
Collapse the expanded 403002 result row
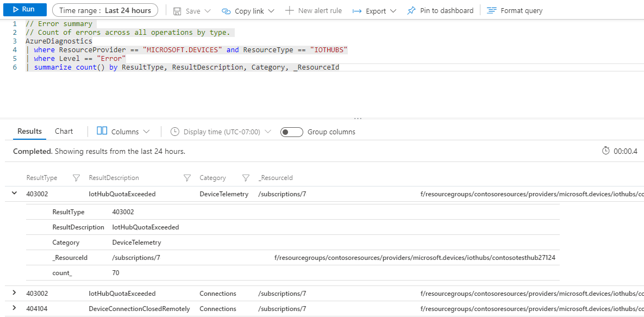(x=13, y=194)
